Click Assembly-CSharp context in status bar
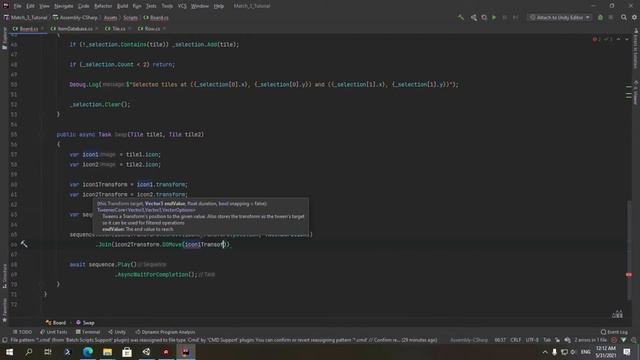The width and height of the screenshot is (640, 360). pos(469,340)
